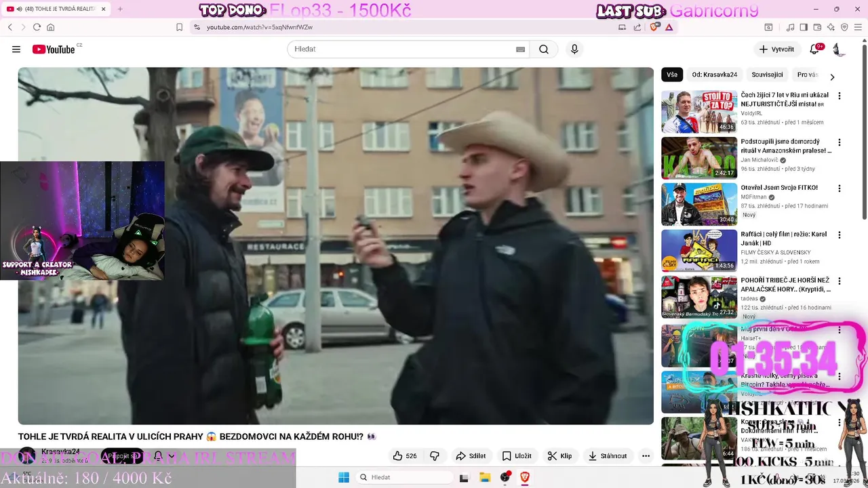The height and width of the screenshot is (488, 868).
Task: Open the Otevřel Jsem Svoje FITKO title
Action: coord(779,188)
